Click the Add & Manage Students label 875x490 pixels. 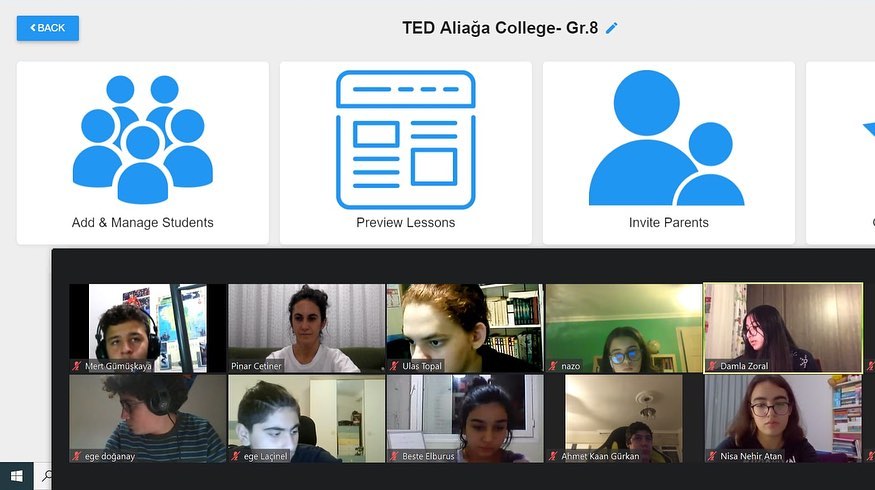click(143, 223)
